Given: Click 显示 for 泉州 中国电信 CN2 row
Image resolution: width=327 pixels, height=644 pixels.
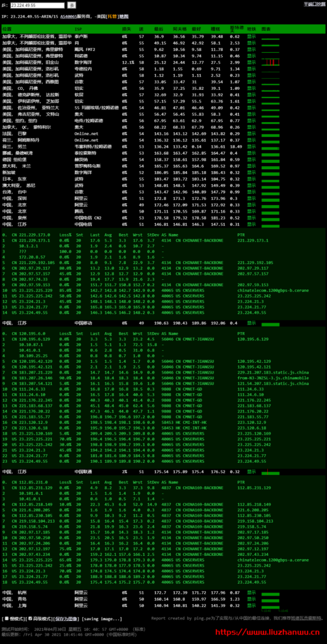Looking at the screenshot, I should (252, 218).
